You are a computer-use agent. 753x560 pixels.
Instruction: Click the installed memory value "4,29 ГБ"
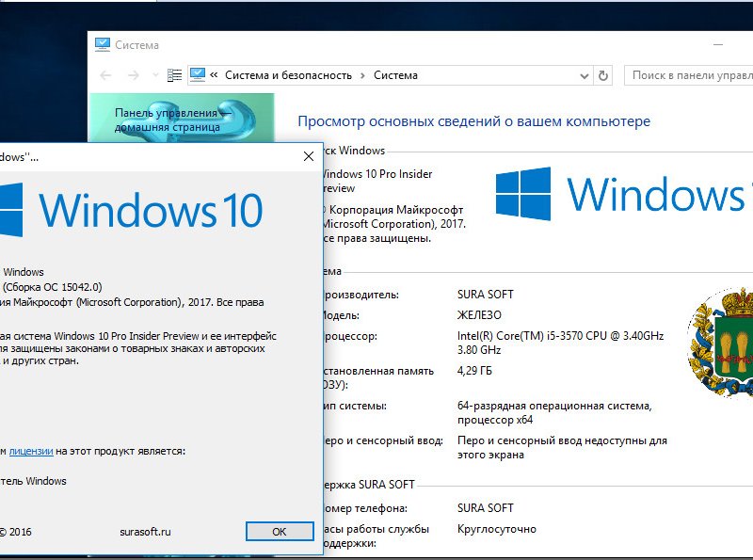point(474,371)
